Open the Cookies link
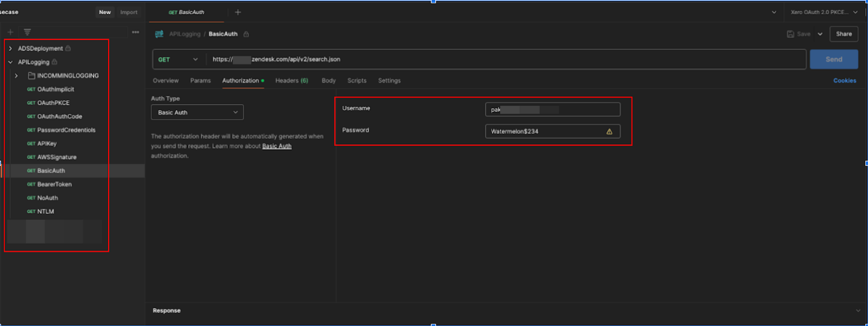This screenshot has width=868, height=326. [x=845, y=81]
